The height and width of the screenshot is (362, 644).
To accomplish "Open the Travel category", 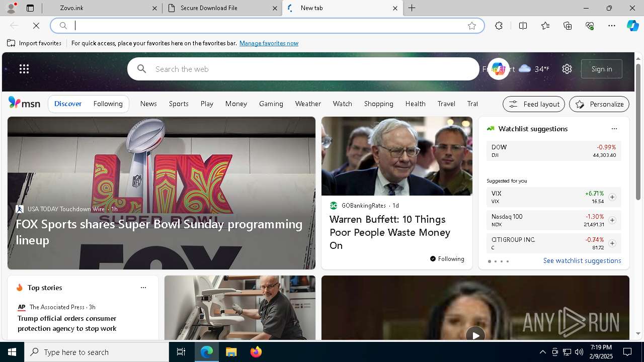I will point(446,104).
